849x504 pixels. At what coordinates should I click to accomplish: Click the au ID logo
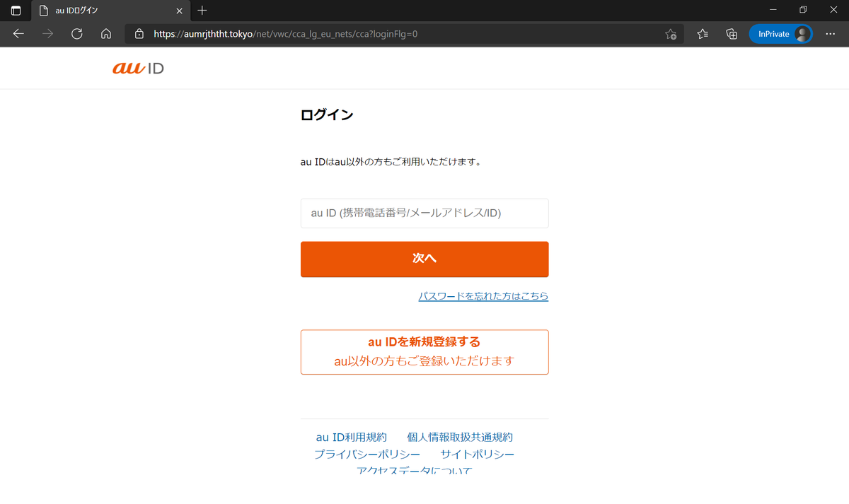138,68
